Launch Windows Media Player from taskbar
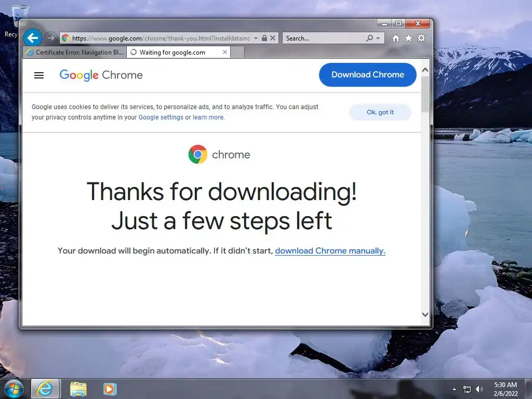The width and height of the screenshot is (532, 399). point(110,389)
